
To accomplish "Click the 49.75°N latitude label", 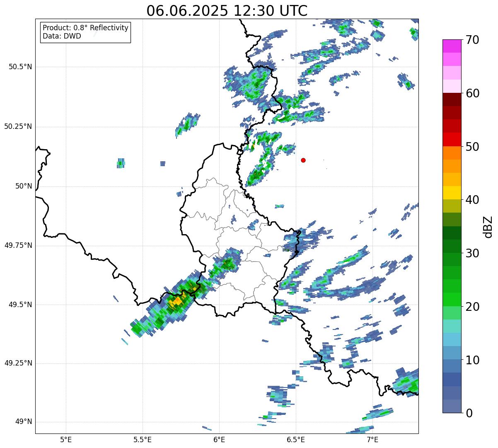I will 18,245.
